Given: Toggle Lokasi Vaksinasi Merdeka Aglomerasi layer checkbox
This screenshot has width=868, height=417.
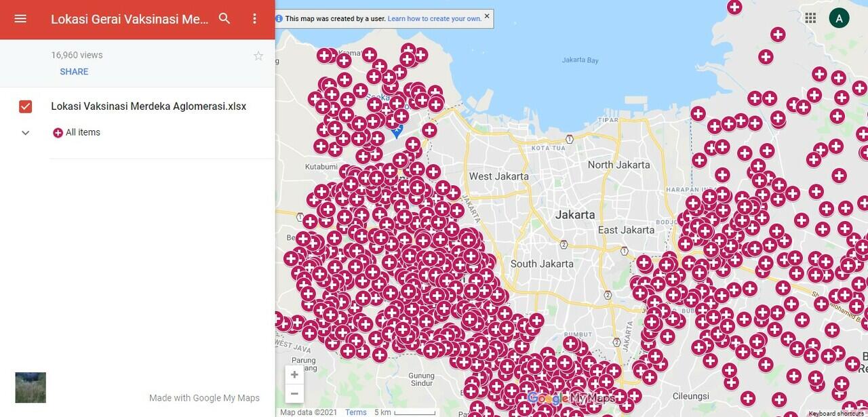Looking at the screenshot, I should (x=25, y=106).
